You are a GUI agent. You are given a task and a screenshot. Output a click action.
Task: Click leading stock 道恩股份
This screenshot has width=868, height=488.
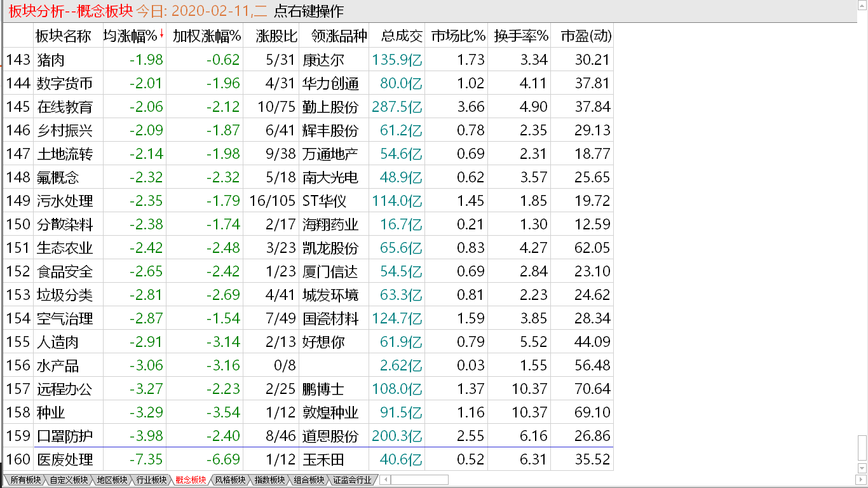330,436
